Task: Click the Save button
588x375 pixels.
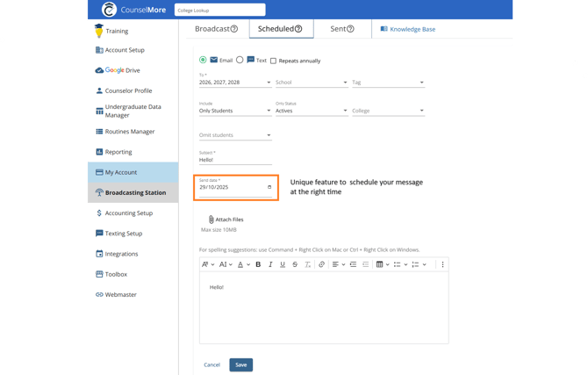Action: point(240,364)
